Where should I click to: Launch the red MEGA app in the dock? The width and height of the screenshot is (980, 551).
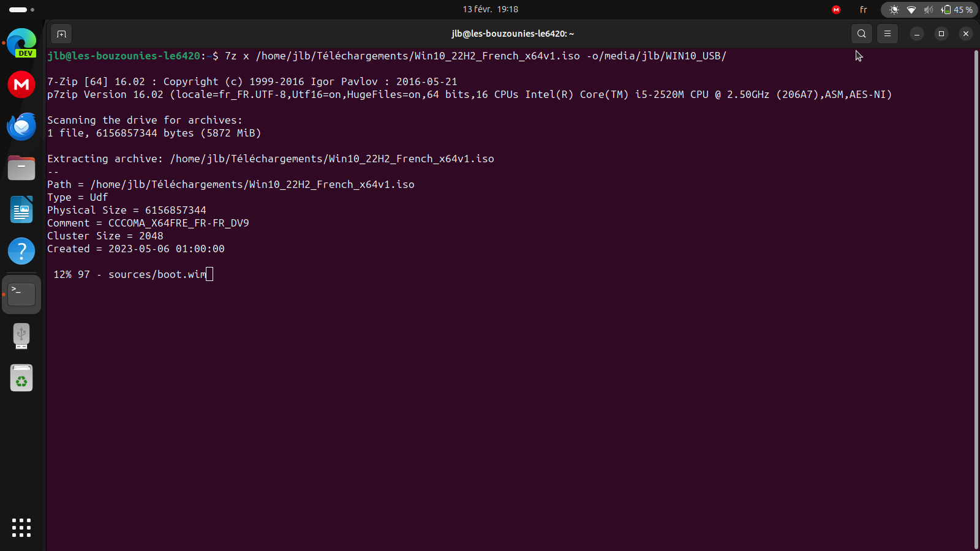[x=21, y=84]
